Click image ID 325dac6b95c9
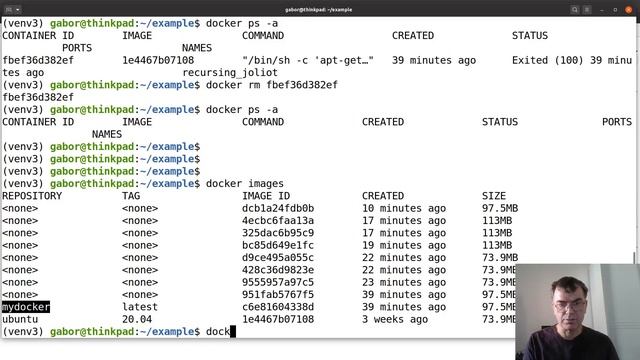Screen dimensions: 640x360 [x=278, y=233]
